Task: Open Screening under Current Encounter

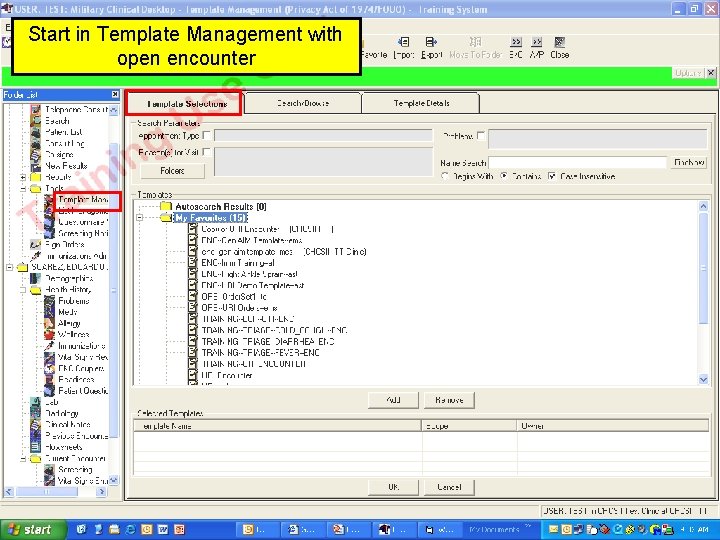Action: point(75,470)
